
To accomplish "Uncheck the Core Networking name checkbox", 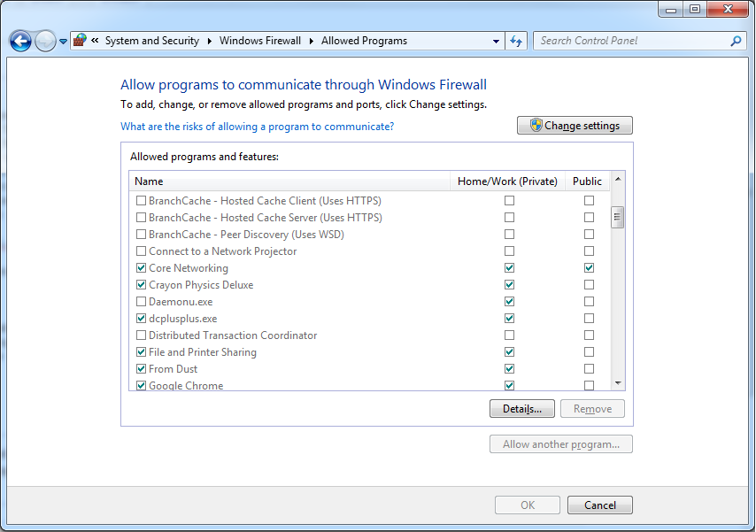I will click(142, 267).
